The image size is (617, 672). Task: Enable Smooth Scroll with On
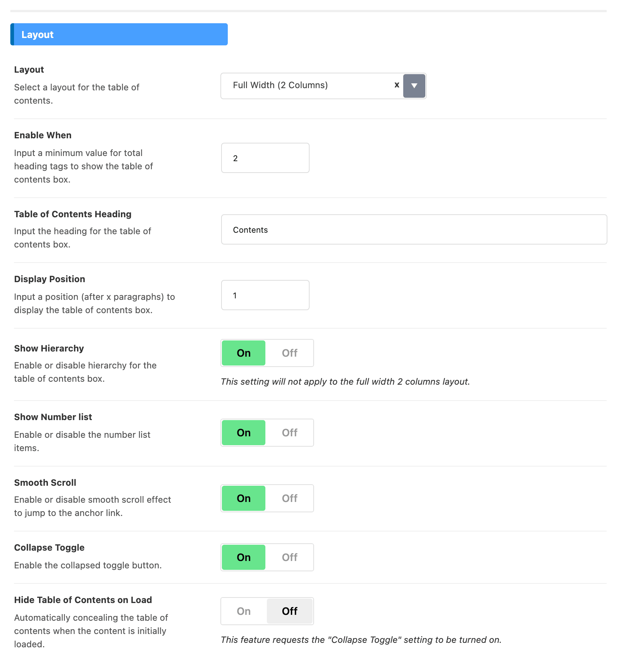[x=244, y=498]
